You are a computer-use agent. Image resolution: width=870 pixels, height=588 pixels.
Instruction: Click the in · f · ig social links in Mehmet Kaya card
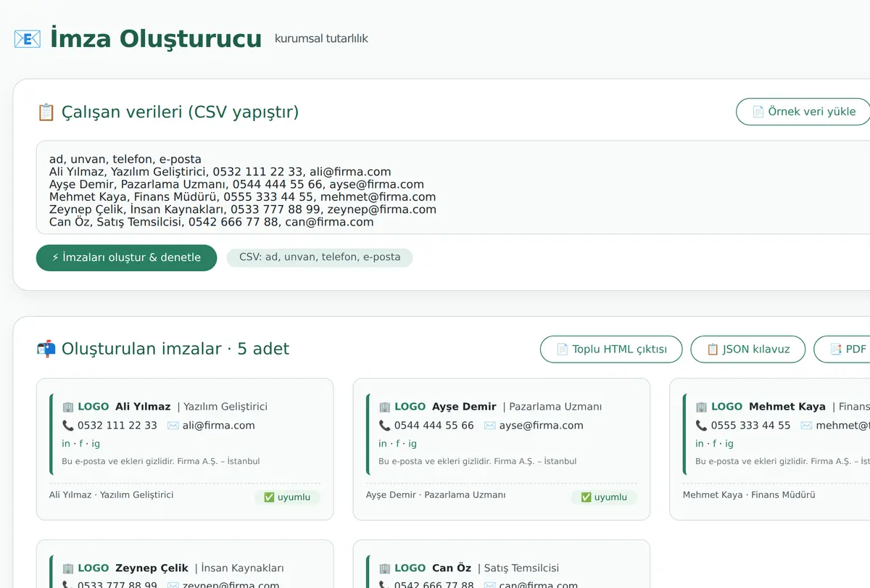coord(715,444)
